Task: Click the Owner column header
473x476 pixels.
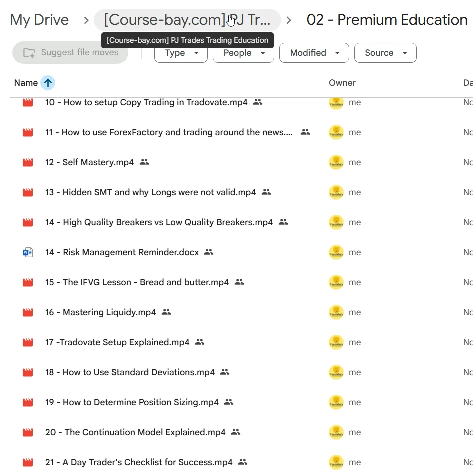Action: 342,83
